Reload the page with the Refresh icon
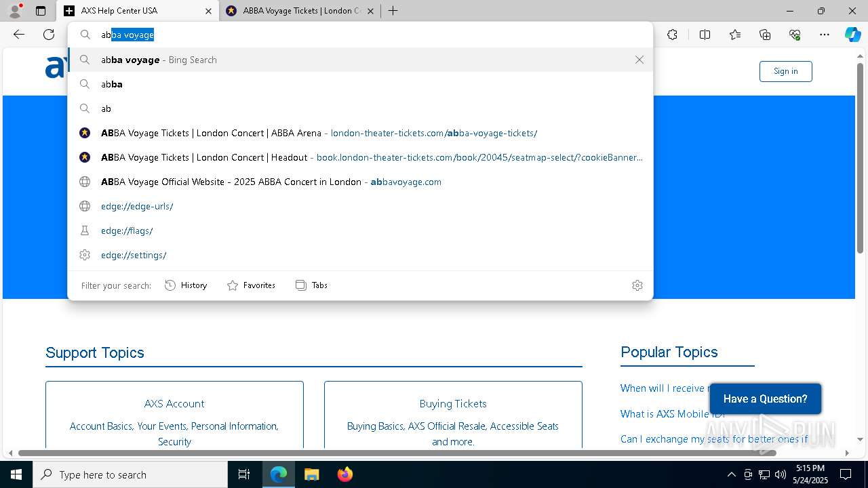 (49, 35)
